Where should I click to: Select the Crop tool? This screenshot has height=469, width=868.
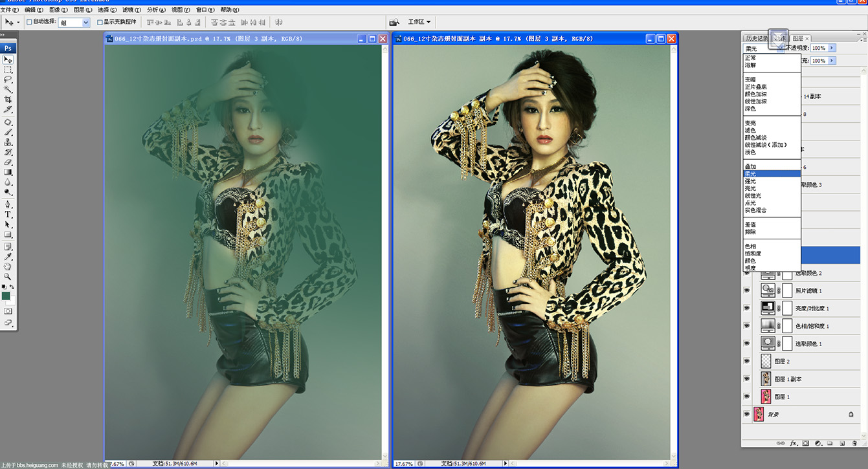pos(8,100)
